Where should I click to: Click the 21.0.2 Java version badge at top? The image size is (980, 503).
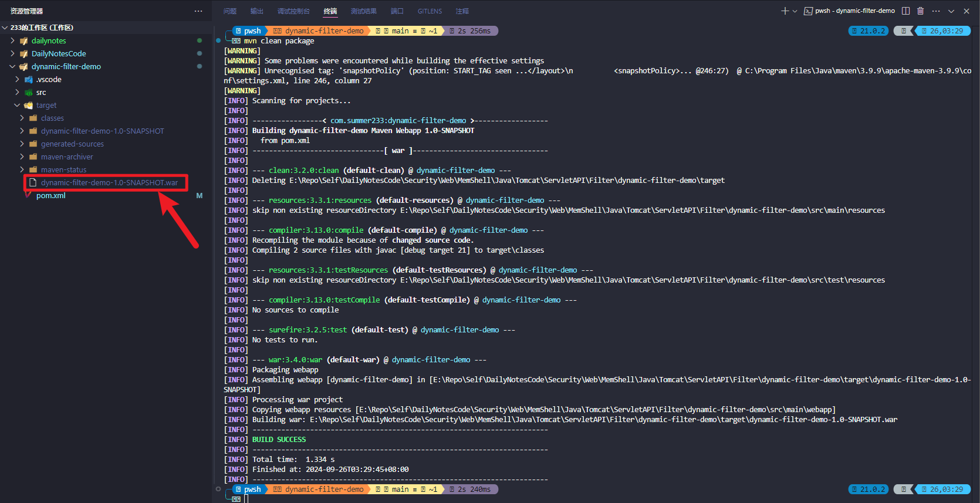tap(869, 30)
